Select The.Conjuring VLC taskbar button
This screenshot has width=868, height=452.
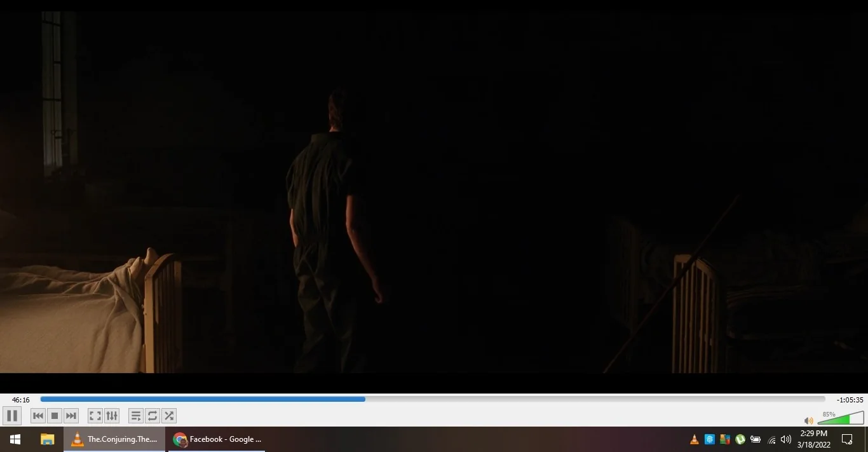(114, 439)
